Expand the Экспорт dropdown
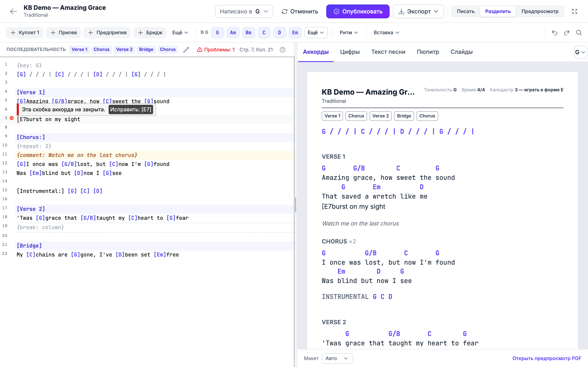 [x=418, y=11]
